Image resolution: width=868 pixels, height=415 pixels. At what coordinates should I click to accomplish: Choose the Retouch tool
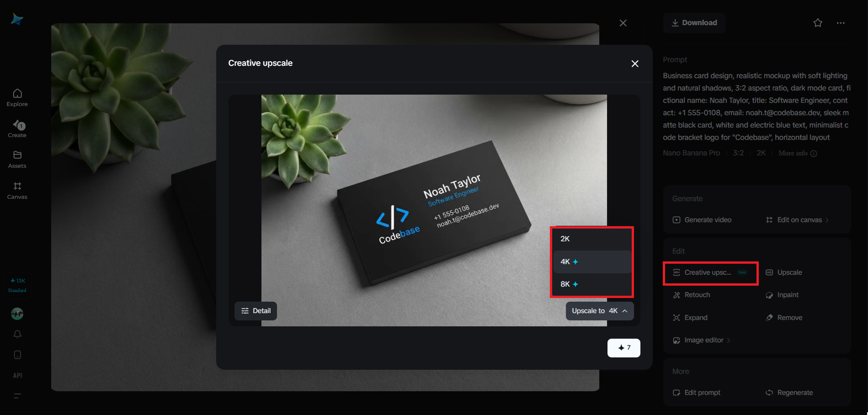tap(692, 295)
